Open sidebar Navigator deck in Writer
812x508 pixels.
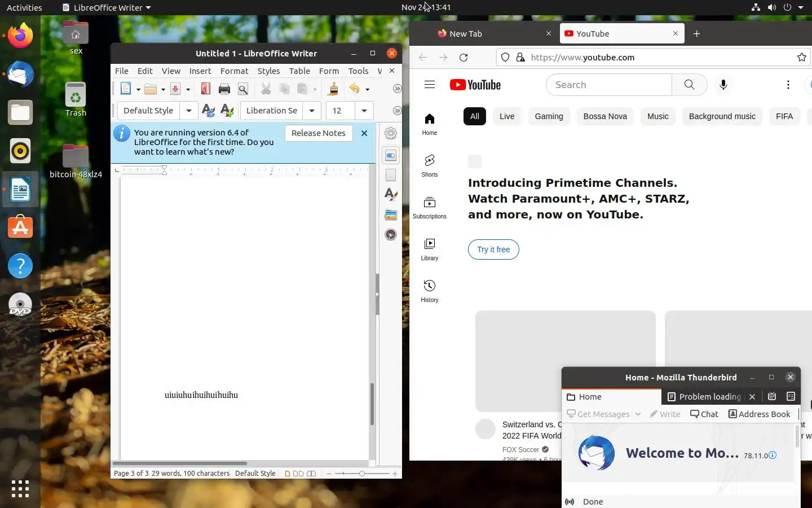pyautogui.click(x=391, y=234)
